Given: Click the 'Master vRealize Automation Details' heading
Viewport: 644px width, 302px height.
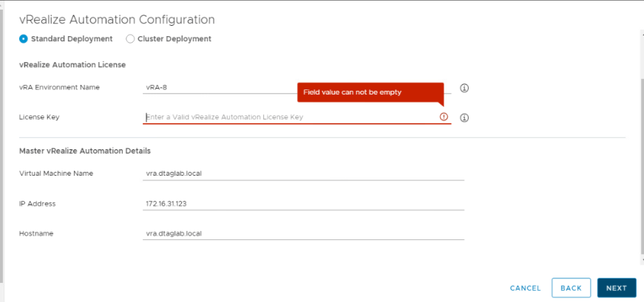Looking at the screenshot, I should coord(85,151).
